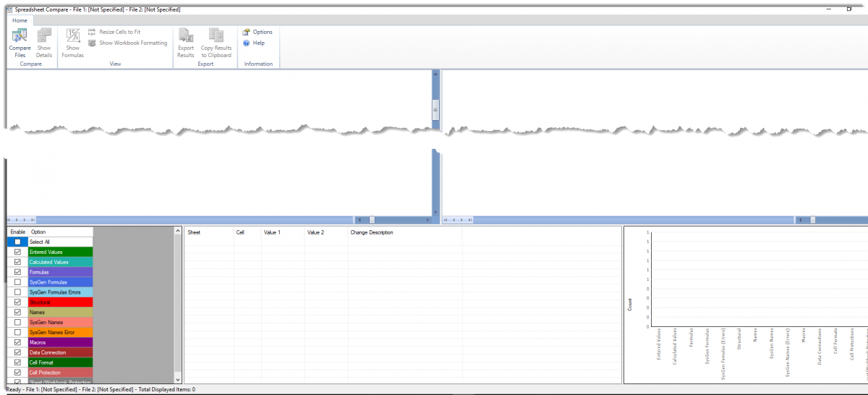
Task: Enable the SysGen Formulas Errors checkbox
Action: tap(17, 292)
